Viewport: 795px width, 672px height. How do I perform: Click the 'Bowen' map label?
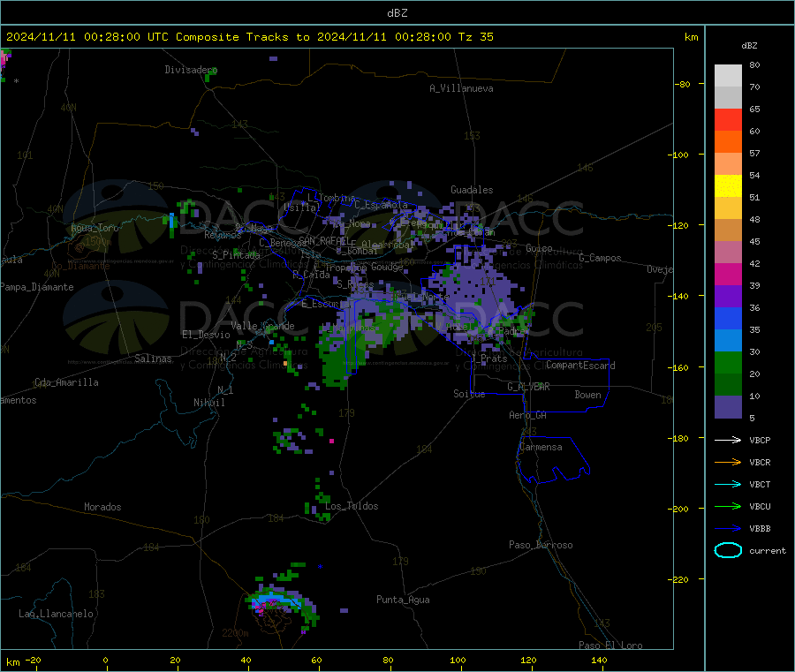[587, 395]
